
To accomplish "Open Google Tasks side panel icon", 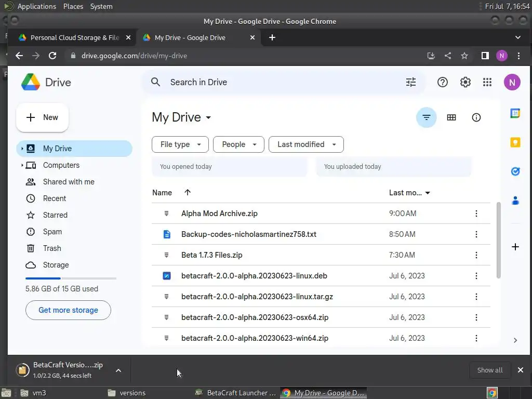I will click(x=515, y=171).
